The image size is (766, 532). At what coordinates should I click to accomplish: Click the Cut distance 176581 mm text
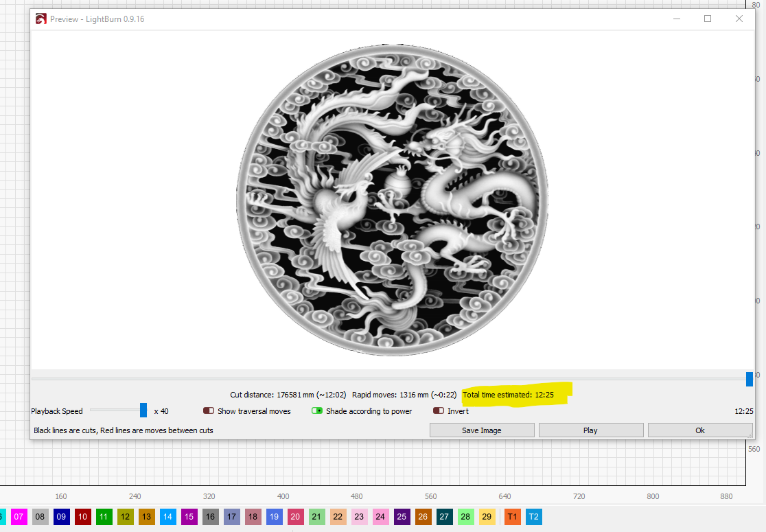[288, 395]
